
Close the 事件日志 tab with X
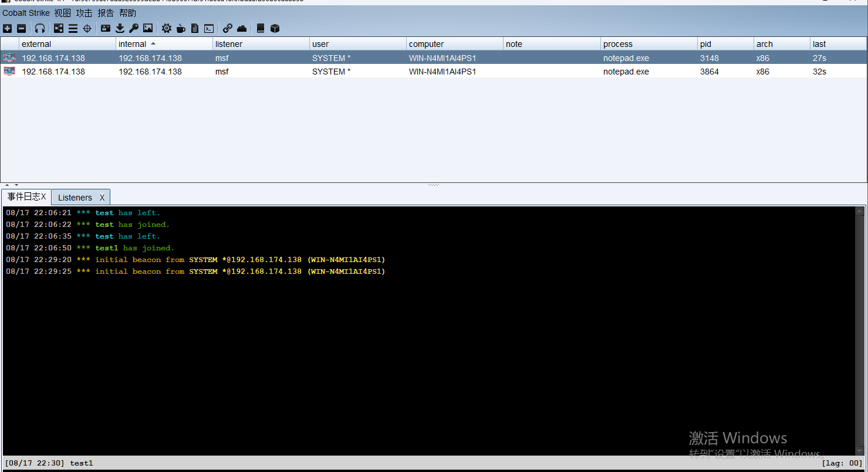click(43, 196)
